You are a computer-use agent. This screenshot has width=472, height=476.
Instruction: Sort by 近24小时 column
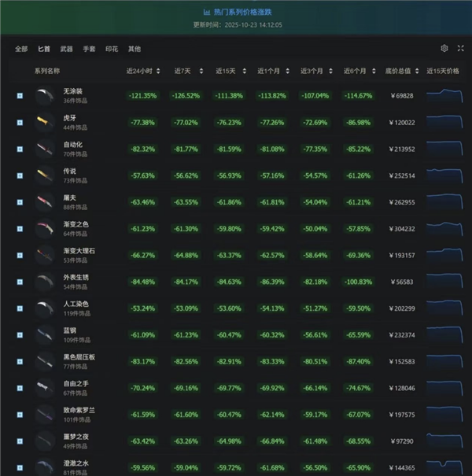[142, 71]
